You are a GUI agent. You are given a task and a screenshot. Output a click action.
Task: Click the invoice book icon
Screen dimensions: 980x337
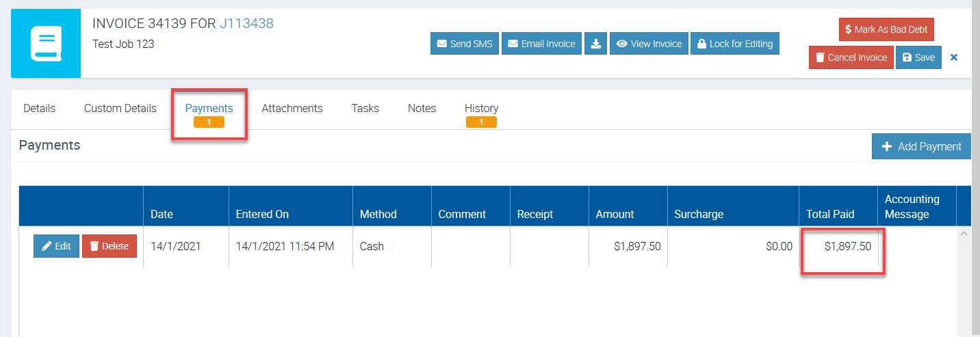46,44
